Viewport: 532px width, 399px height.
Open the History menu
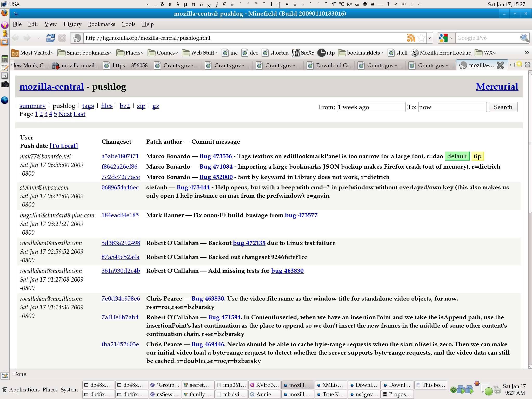pos(72,24)
